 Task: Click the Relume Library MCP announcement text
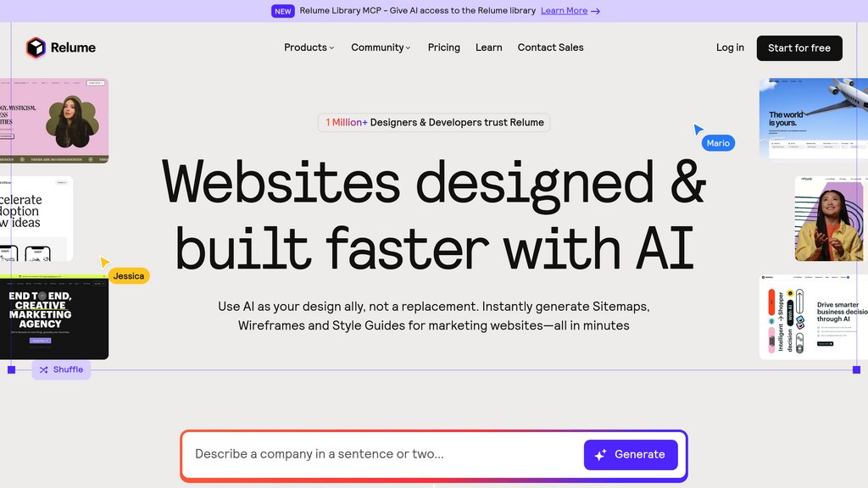(417, 10)
